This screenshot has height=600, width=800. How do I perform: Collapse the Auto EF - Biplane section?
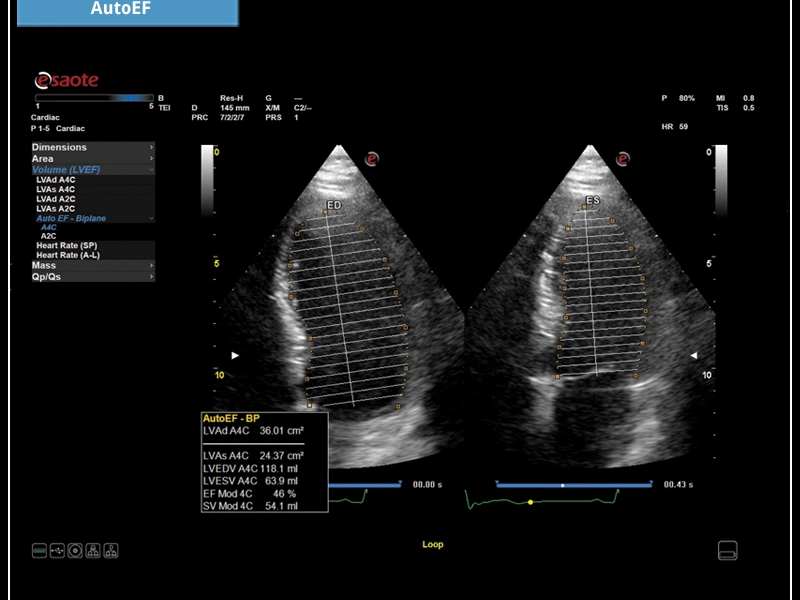pyautogui.click(x=92, y=218)
